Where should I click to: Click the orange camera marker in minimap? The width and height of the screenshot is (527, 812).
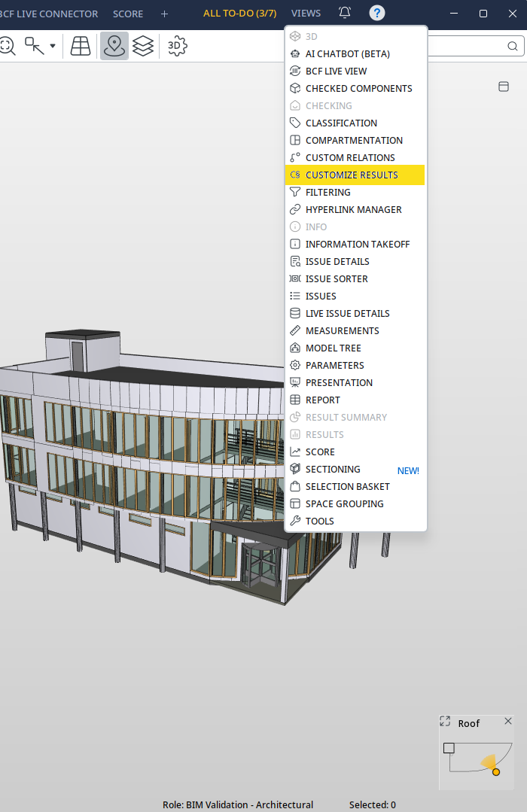pyautogui.click(x=496, y=772)
